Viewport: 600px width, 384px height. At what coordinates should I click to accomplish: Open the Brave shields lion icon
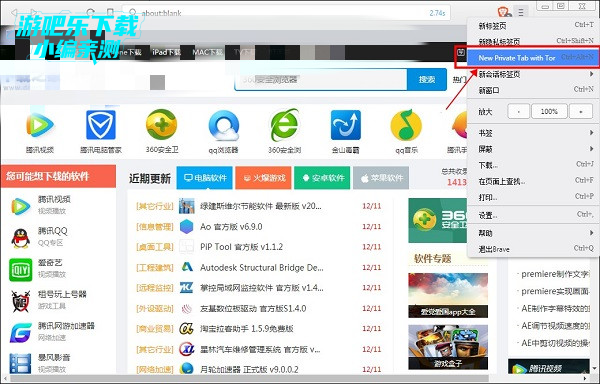(x=504, y=11)
